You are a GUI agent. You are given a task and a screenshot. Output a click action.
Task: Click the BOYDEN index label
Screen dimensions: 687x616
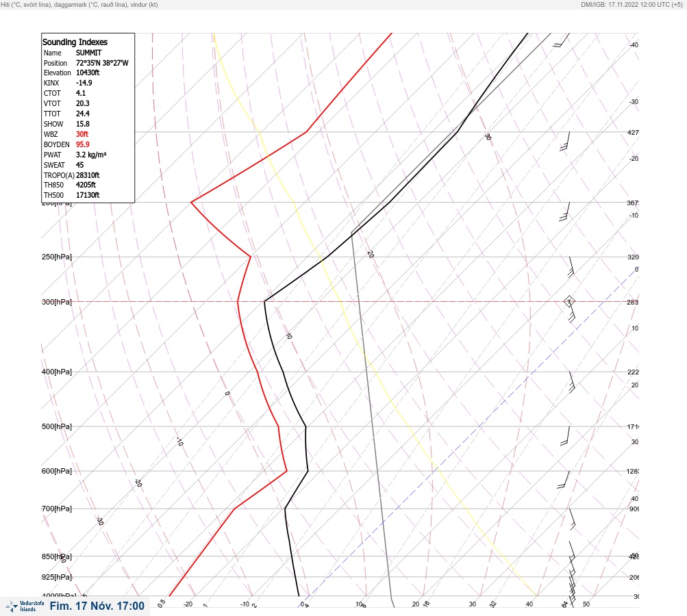pyautogui.click(x=57, y=144)
